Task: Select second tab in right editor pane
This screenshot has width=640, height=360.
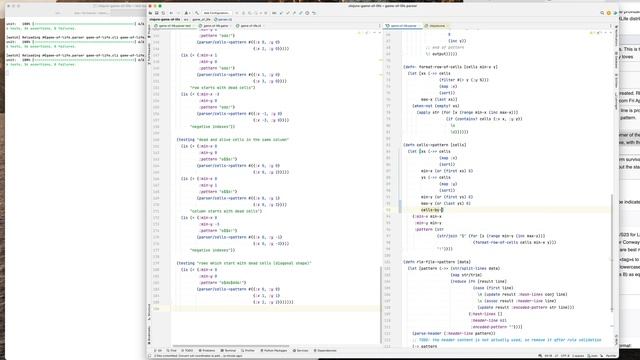Action: (436, 26)
